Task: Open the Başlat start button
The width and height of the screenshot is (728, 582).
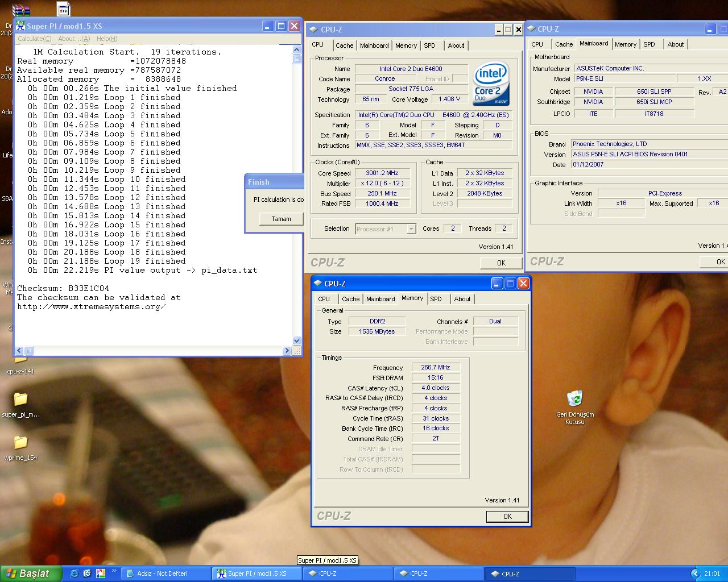Action: click(x=31, y=573)
